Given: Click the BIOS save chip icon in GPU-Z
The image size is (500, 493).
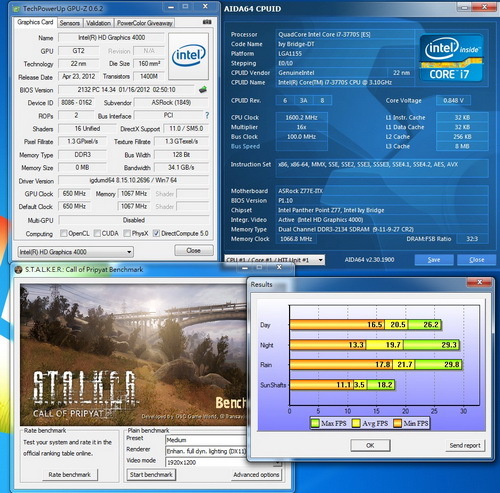Looking at the screenshot, I should (203, 89).
